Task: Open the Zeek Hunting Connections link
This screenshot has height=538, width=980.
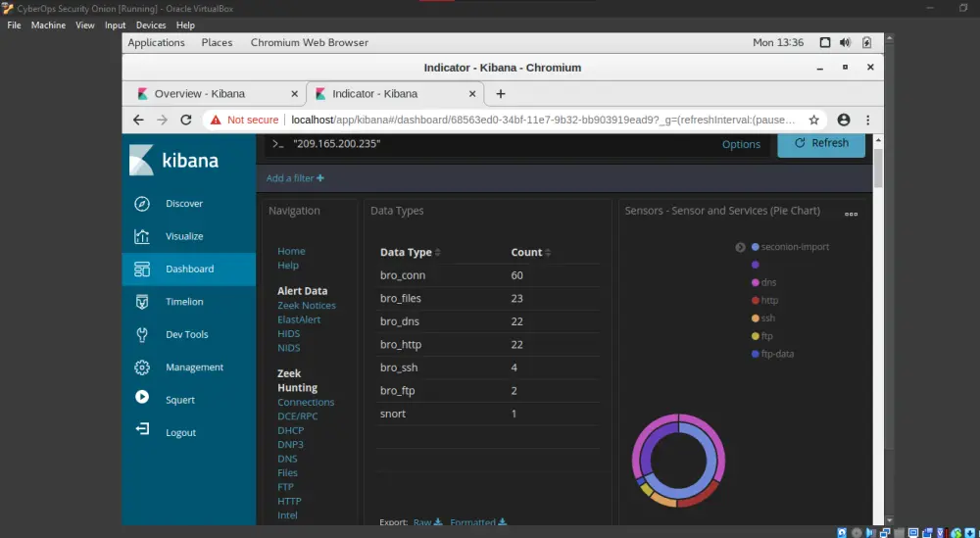Action: coord(306,403)
